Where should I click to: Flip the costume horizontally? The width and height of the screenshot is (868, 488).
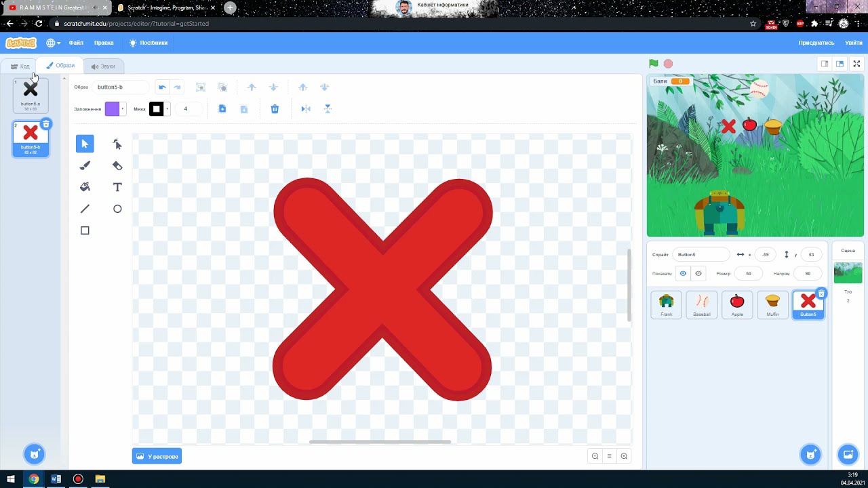(x=306, y=109)
